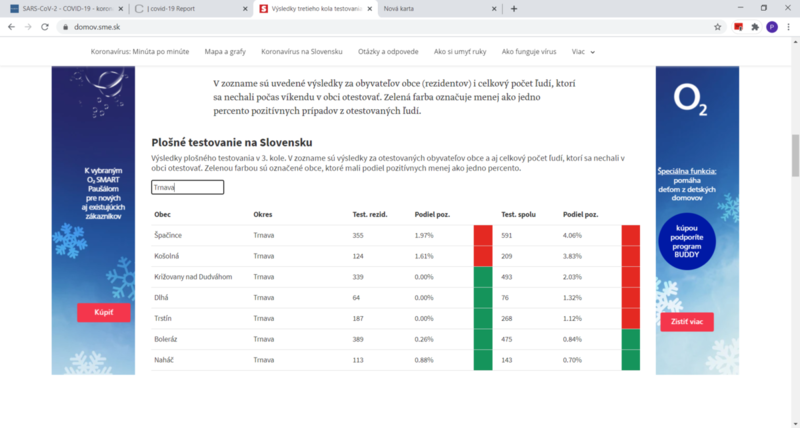Sort table by Test. rezid. column header
This screenshot has height=428, width=800.
pyautogui.click(x=370, y=214)
